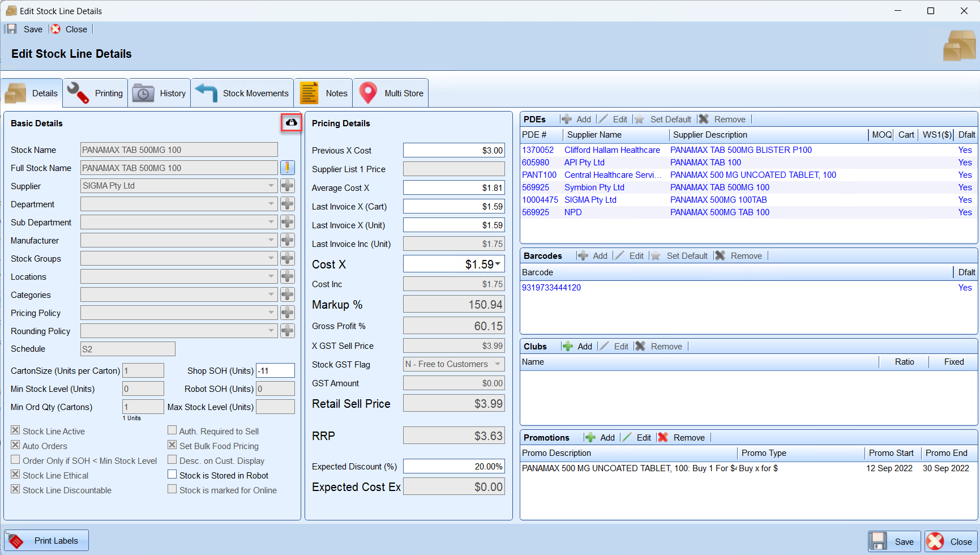Open the Stock Movements tab
The image size is (980, 555).
point(242,93)
